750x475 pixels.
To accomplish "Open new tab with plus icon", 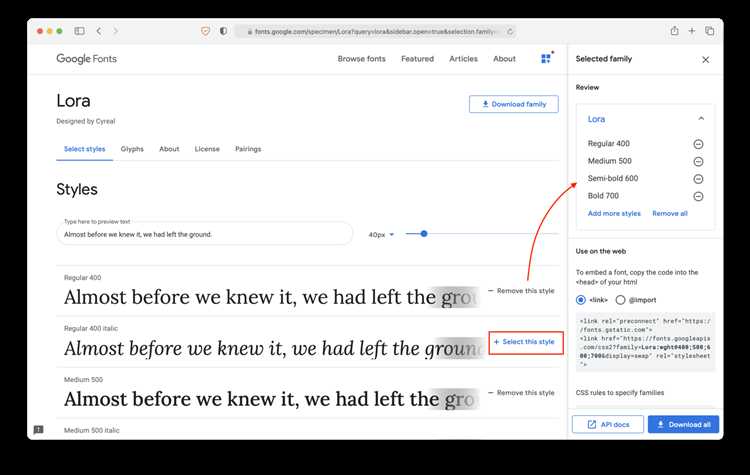I will 692,31.
